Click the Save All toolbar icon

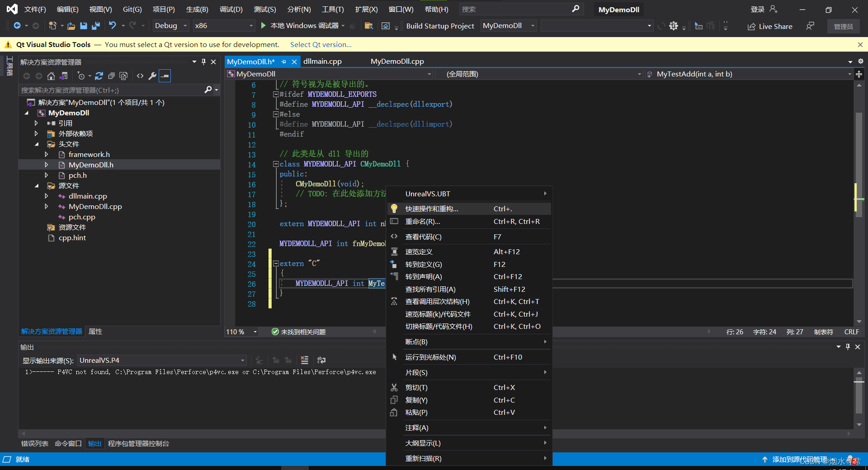pos(95,26)
